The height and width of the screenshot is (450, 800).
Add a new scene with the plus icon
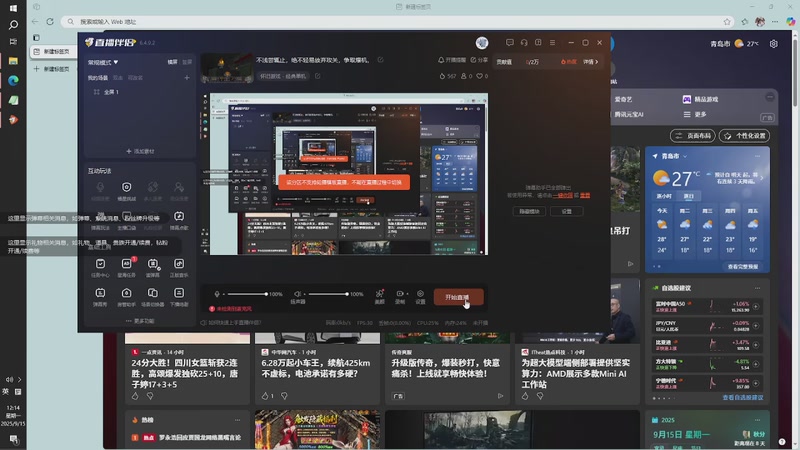point(187,78)
